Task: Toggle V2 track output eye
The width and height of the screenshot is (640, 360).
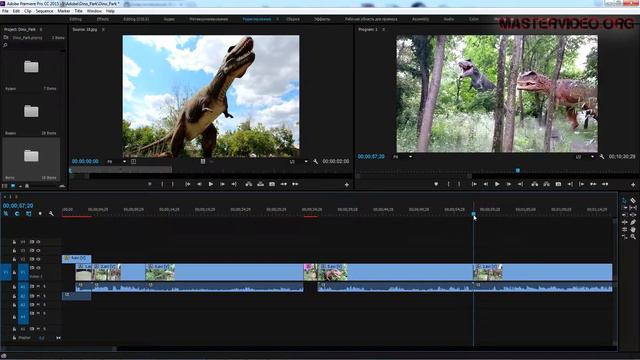Action: [x=38, y=259]
